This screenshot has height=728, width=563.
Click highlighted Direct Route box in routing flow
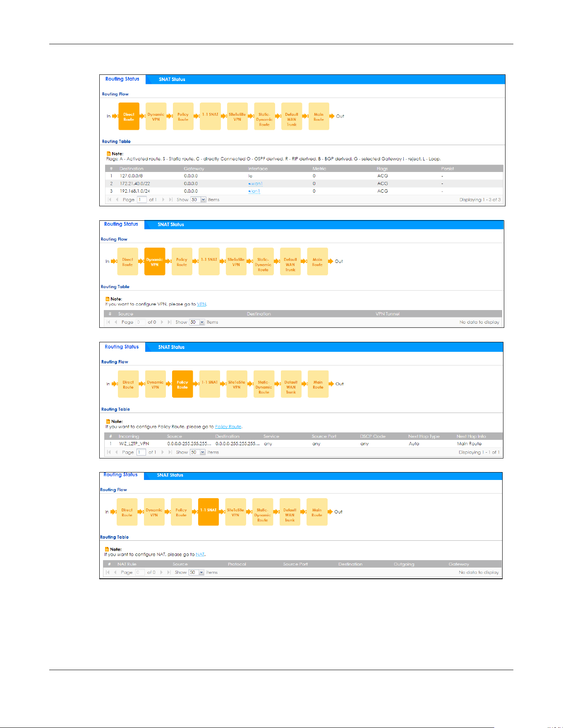pos(129,117)
